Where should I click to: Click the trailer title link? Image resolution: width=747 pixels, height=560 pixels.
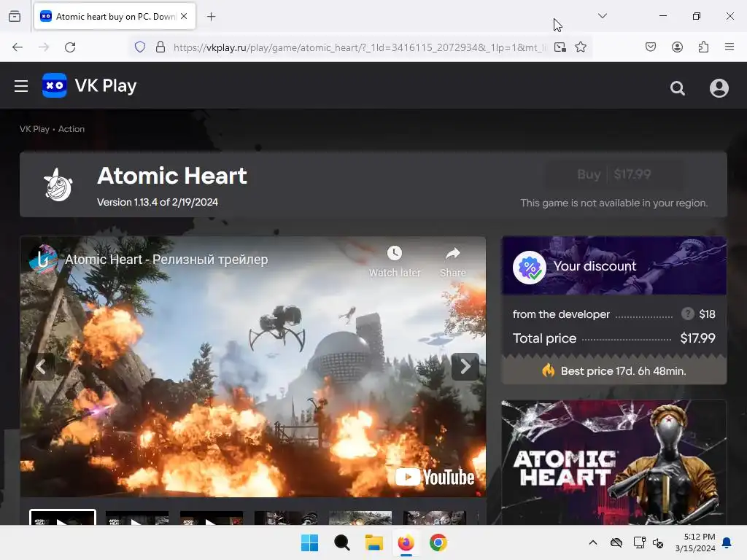click(166, 260)
